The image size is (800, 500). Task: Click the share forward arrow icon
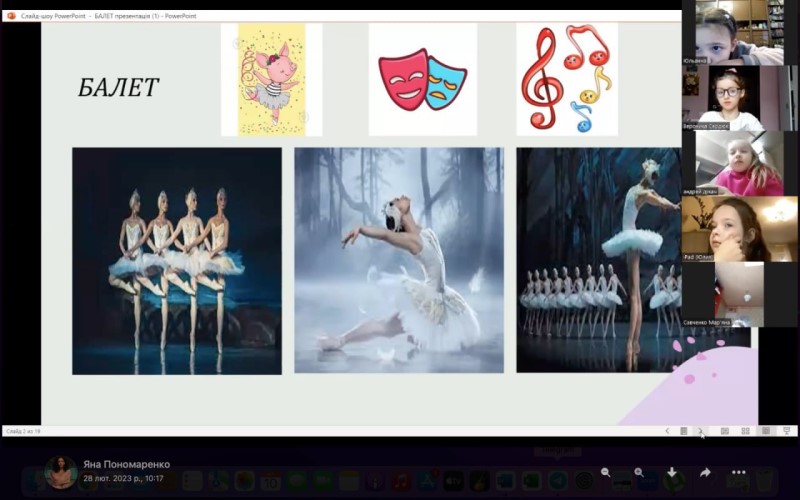coord(705,472)
